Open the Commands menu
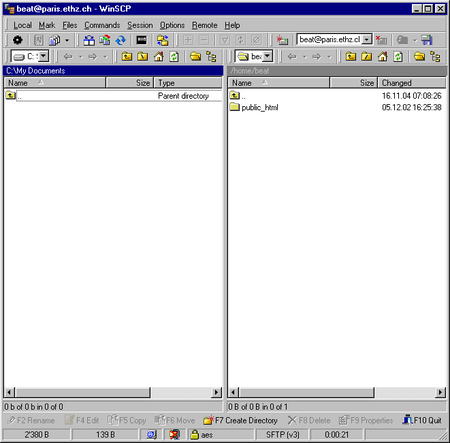 pos(102,25)
